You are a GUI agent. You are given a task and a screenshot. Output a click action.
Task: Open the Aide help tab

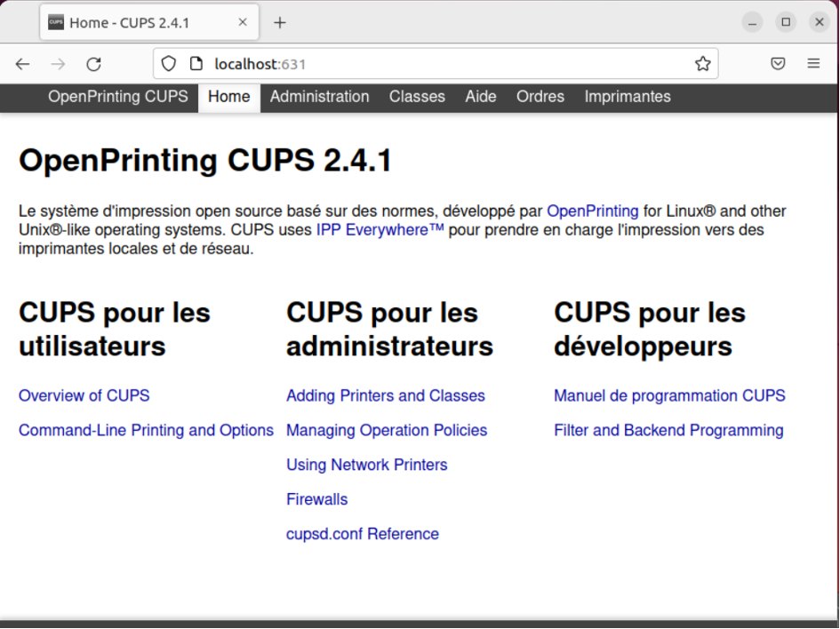coord(480,97)
